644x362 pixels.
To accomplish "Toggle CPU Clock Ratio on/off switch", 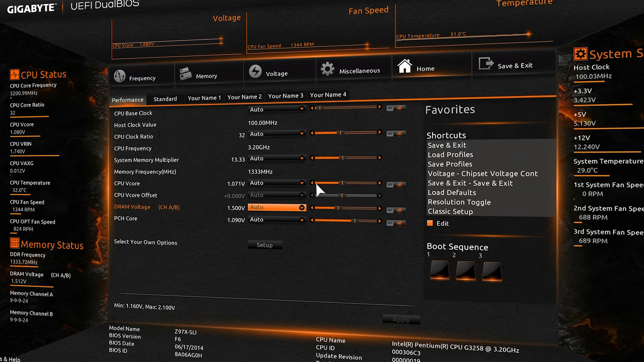I will [x=395, y=133].
